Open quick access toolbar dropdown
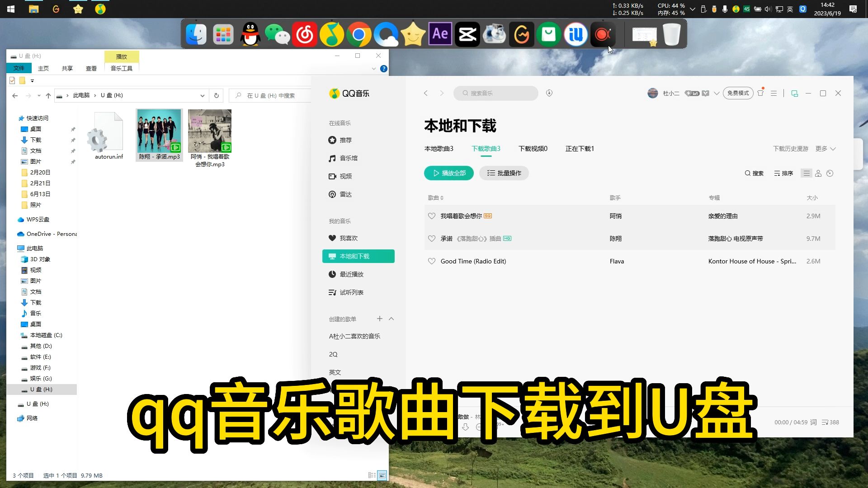 32,81
